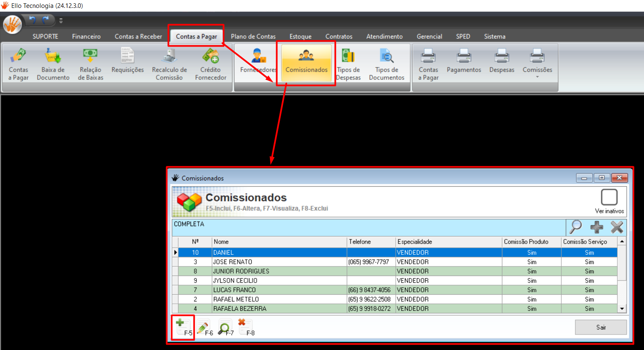Print Contas a Pagar report
The height and width of the screenshot is (350, 644).
click(x=428, y=64)
